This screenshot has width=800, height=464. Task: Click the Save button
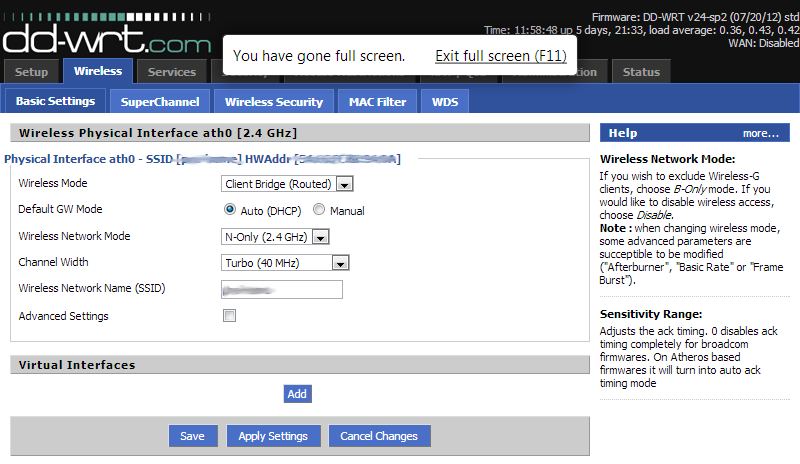coord(192,436)
